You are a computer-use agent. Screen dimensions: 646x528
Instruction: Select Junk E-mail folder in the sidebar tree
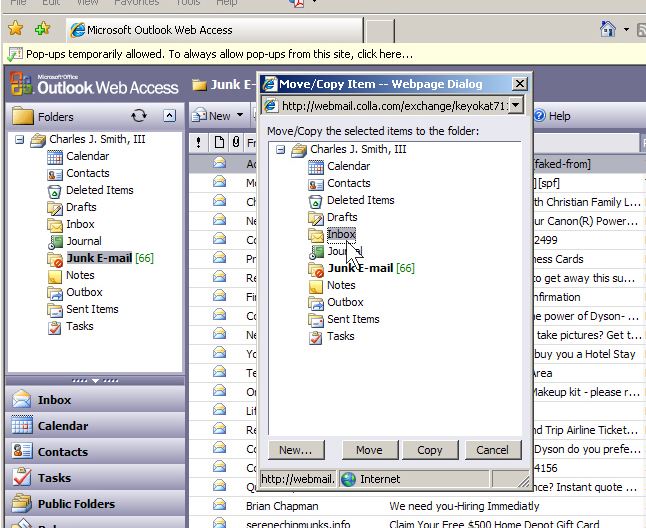click(99, 258)
